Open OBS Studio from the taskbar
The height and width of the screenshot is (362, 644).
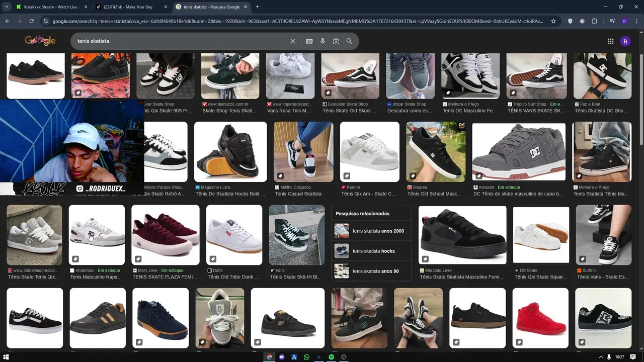point(344,357)
